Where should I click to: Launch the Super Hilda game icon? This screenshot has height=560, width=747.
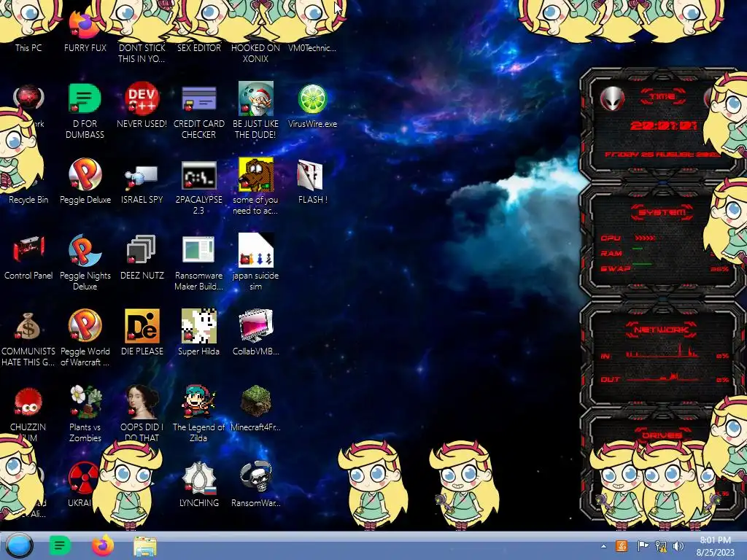(x=198, y=326)
